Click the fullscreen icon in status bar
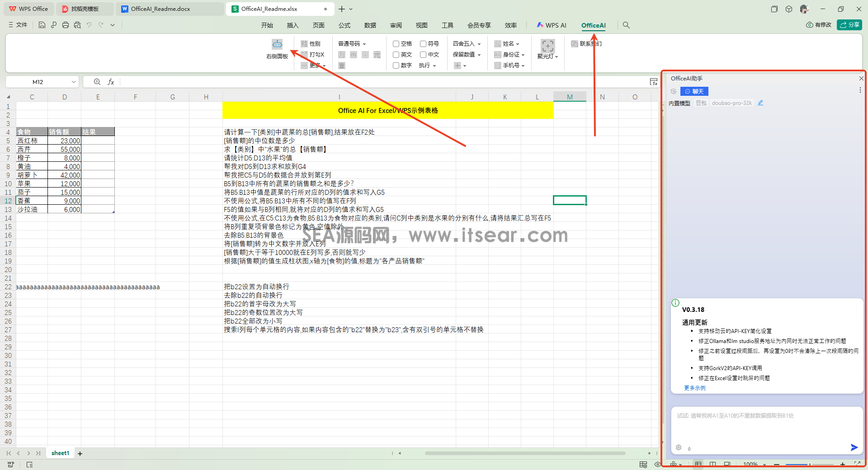Screen dimensions: 868x470 coord(857,464)
